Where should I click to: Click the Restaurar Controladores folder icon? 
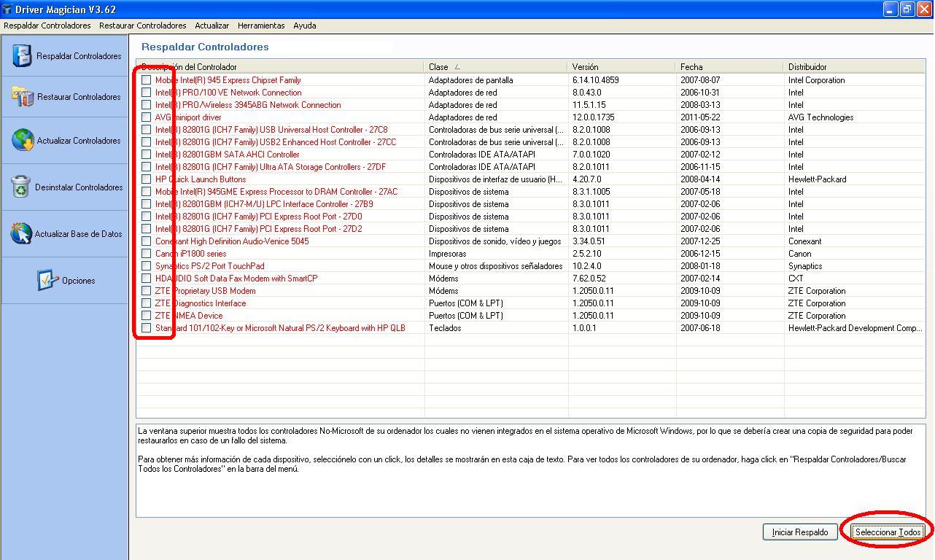point(23,96)
